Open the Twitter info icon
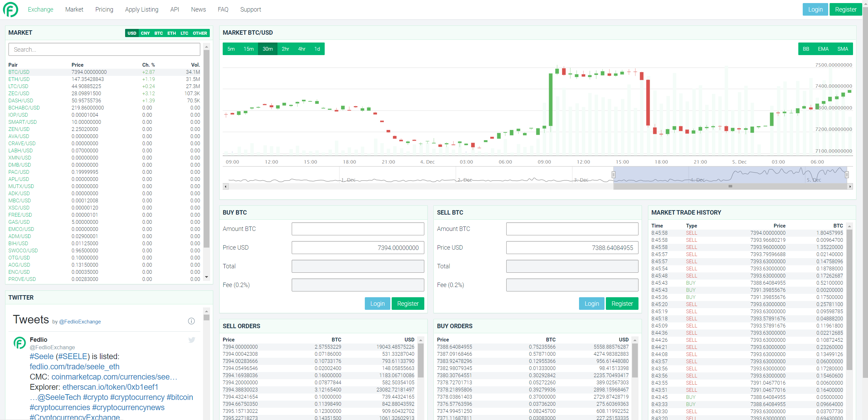Screen dimensions: 868x420 (x=191, y=321)
